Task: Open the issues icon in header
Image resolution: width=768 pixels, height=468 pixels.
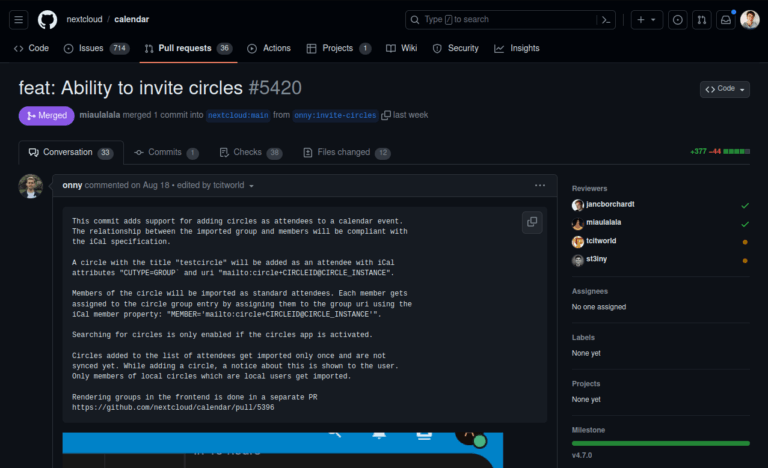Action: click(677, 20)
